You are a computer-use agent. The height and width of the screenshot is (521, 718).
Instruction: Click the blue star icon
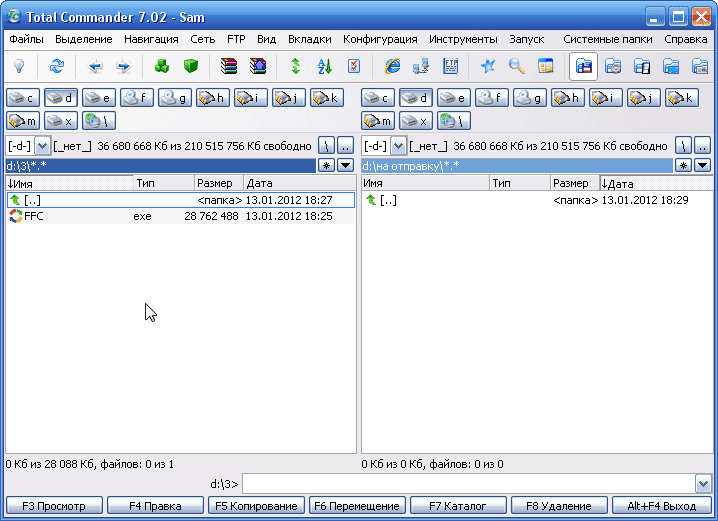pos(488,66)
